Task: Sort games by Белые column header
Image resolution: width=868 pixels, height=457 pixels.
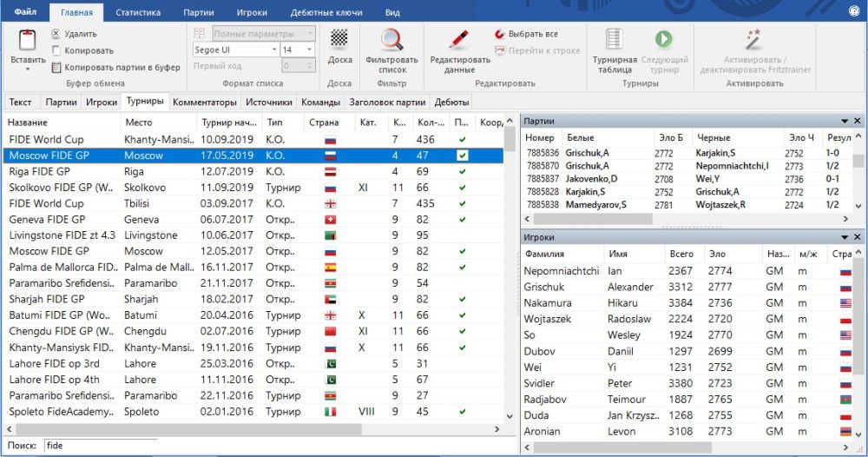Action: 607,137
